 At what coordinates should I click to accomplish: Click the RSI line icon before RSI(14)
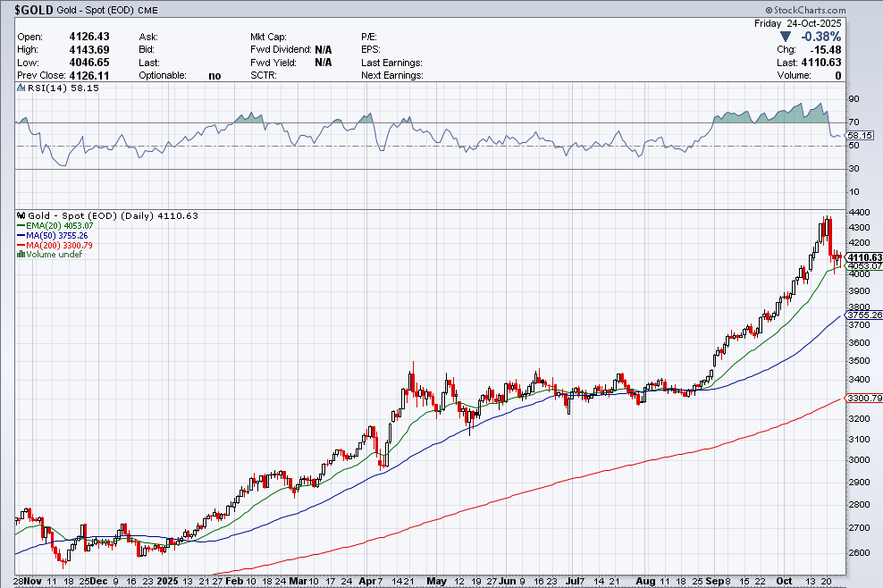point(21,88)
